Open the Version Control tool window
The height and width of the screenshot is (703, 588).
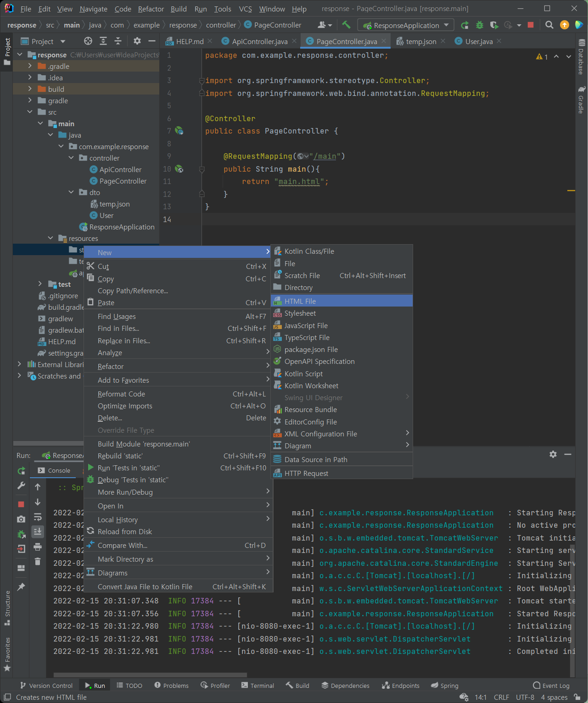click(x=46, y=686)
